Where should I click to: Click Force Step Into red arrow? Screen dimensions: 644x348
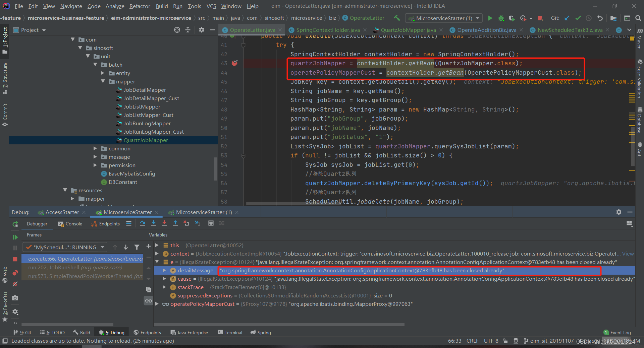click(164, 223)
